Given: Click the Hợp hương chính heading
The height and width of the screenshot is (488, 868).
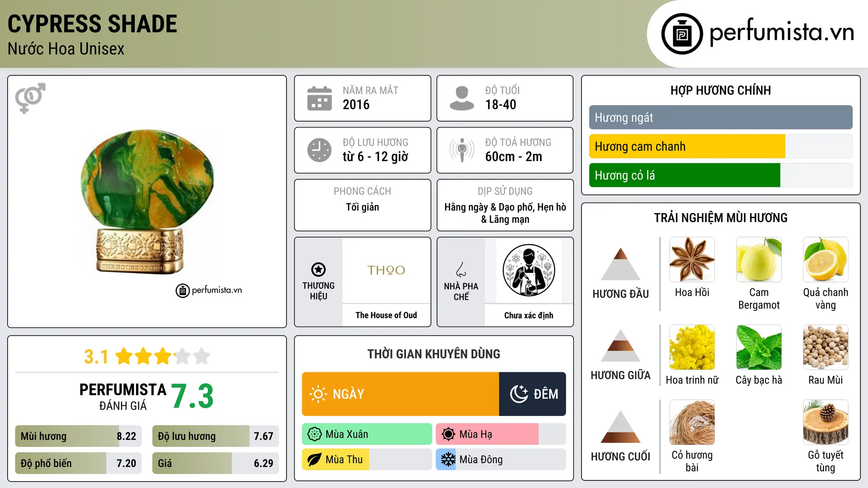Looking at the screenshot, I should coord(721,90).
